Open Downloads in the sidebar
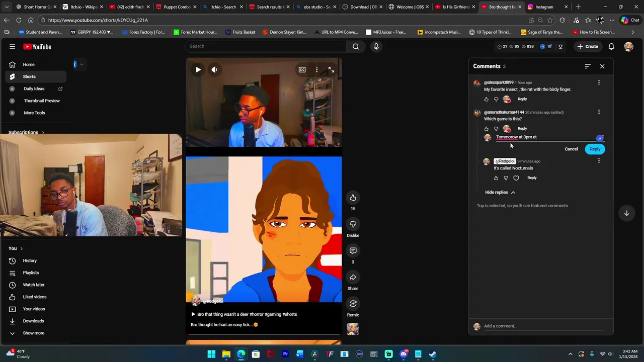644x362 pixels. [x=36, y=321]
